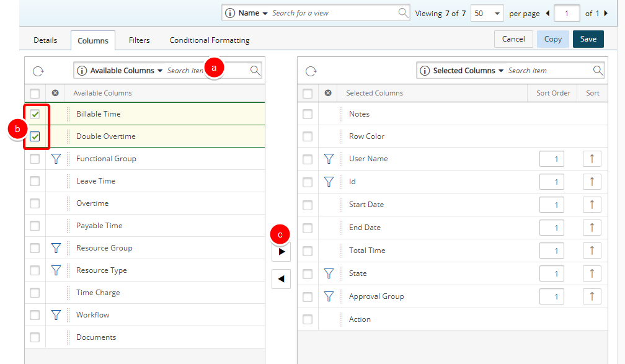Uncheck the Double Overtime checkbox
Image resolution: width=625 pixels, height=364 pixels.
pos(35,137)
